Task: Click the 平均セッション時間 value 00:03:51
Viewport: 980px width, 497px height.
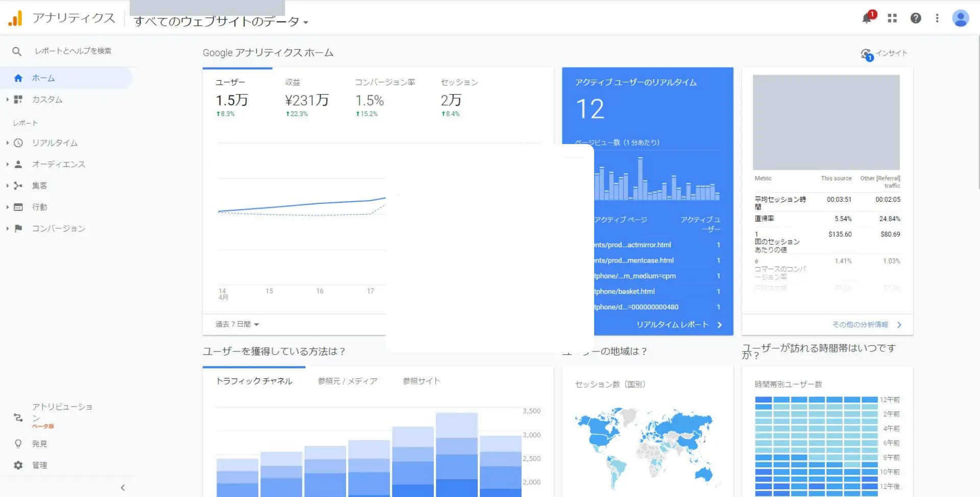Action: pos(839,200)
